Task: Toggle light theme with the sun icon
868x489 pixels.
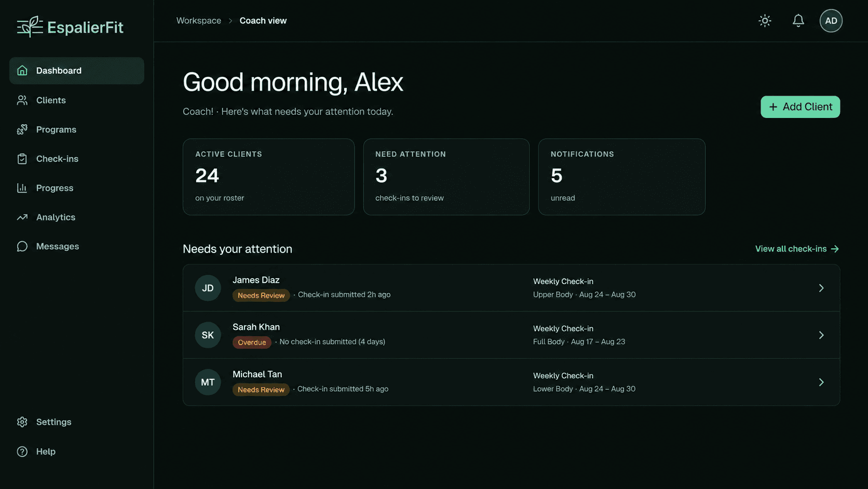Action: (765, 21)
